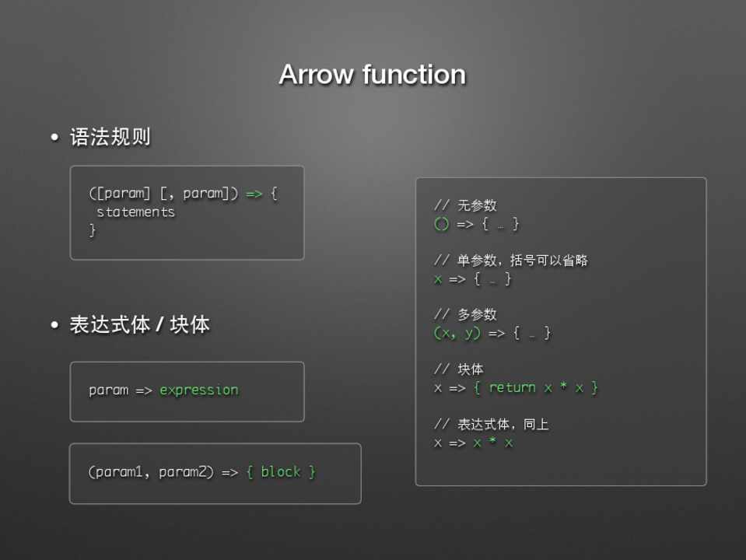Click the "x => { … }" code line
Viewport: 746px width, 560px height.
(x=473, y=279)
